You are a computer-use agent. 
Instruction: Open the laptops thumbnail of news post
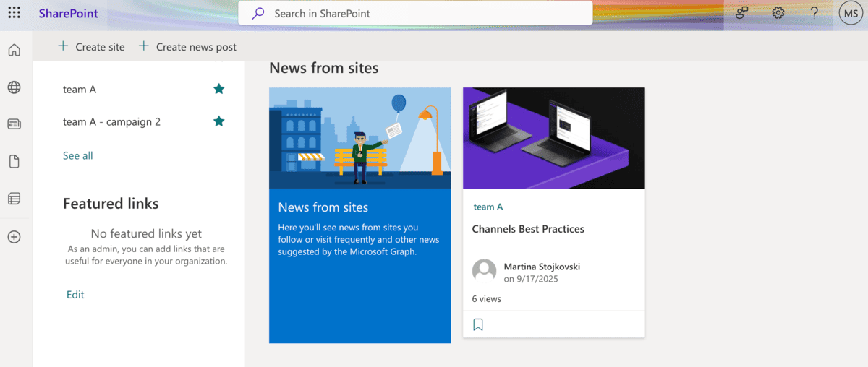(x=554, y=138)
